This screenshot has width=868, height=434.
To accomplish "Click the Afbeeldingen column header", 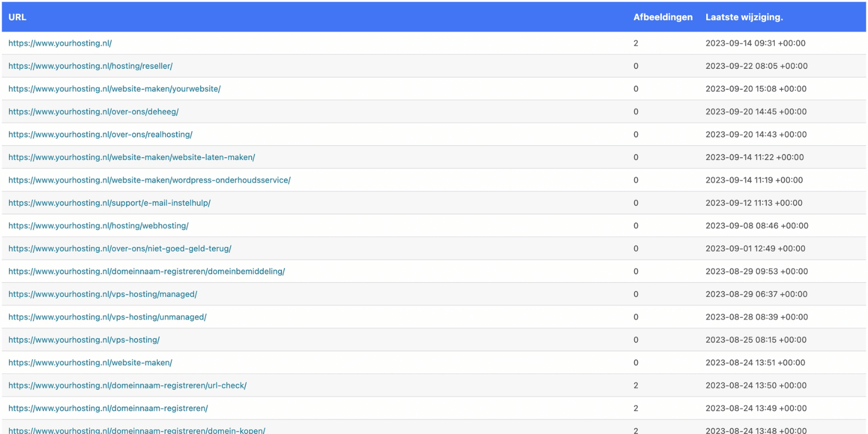I will click(x=663, y=17).
